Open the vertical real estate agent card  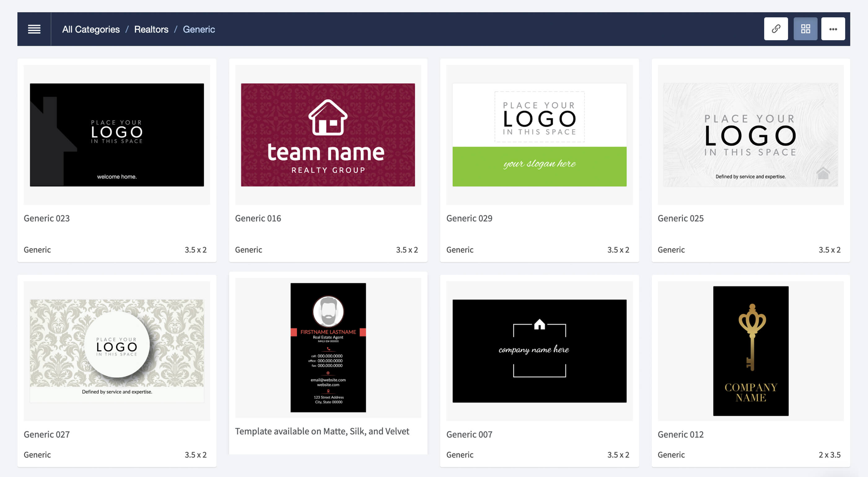point(328,347)
